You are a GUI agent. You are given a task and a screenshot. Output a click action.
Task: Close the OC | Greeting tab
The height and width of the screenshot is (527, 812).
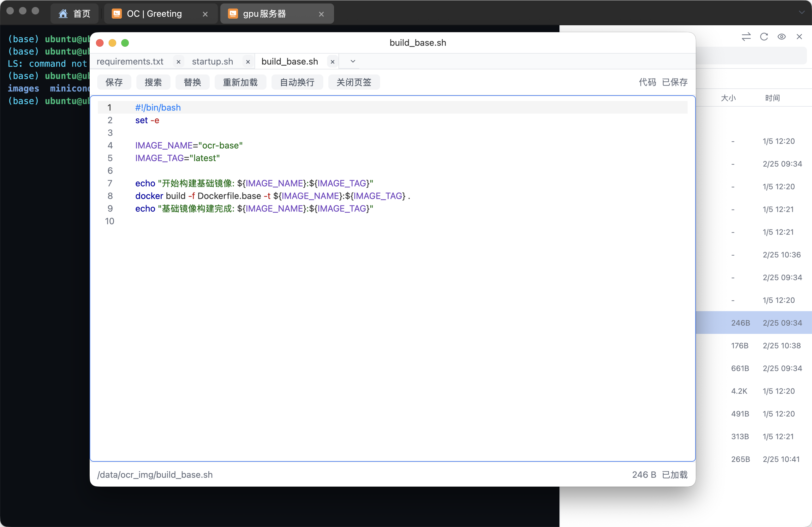pos(205,14)
